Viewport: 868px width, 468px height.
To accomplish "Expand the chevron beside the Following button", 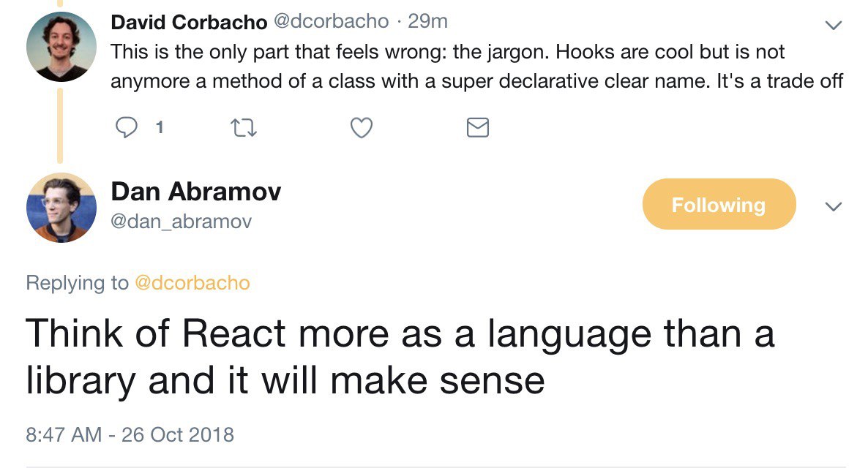I will tap(832, 207).
